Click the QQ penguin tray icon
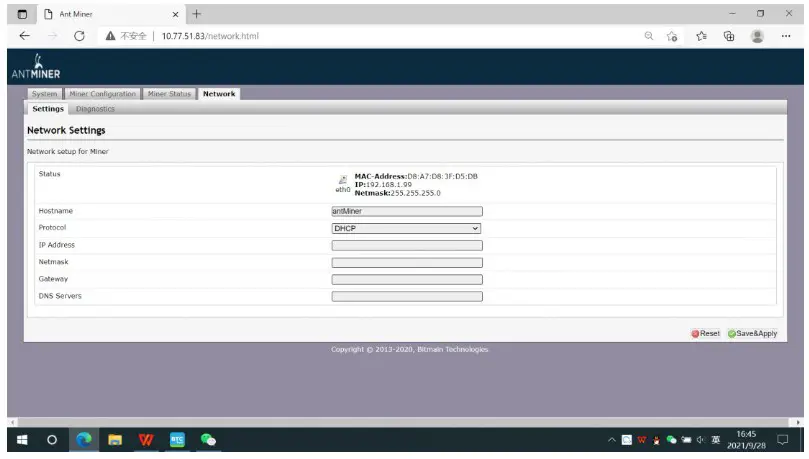Viewport: 809px width, 459px height. click(656, 440)
